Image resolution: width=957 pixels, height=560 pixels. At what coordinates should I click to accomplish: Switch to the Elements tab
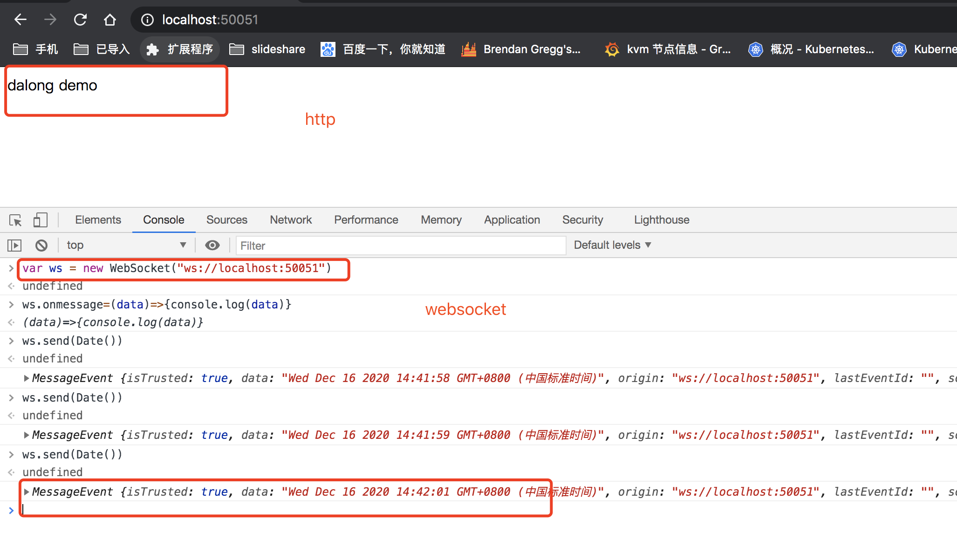click(x=98, y=220)
